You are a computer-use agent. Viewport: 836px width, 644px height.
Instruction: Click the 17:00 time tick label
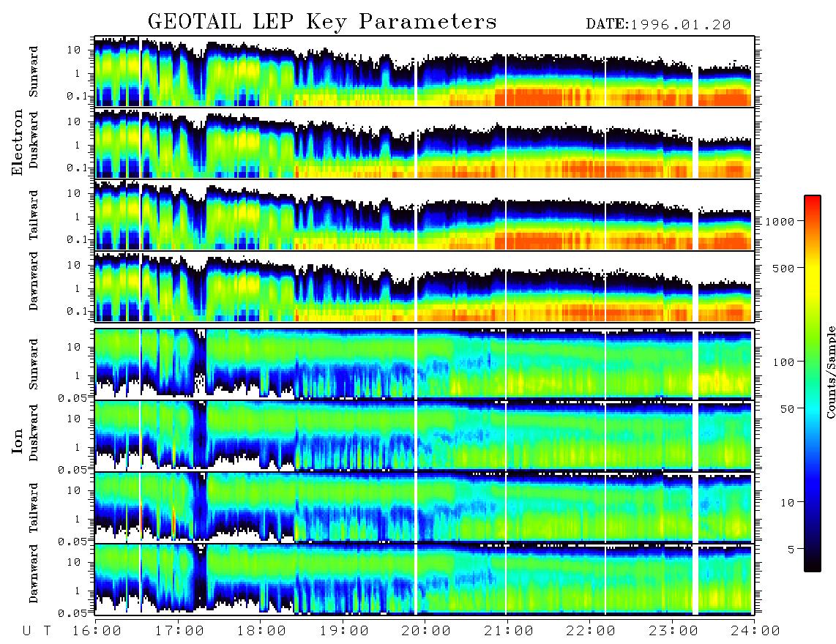tap(179, 632)
